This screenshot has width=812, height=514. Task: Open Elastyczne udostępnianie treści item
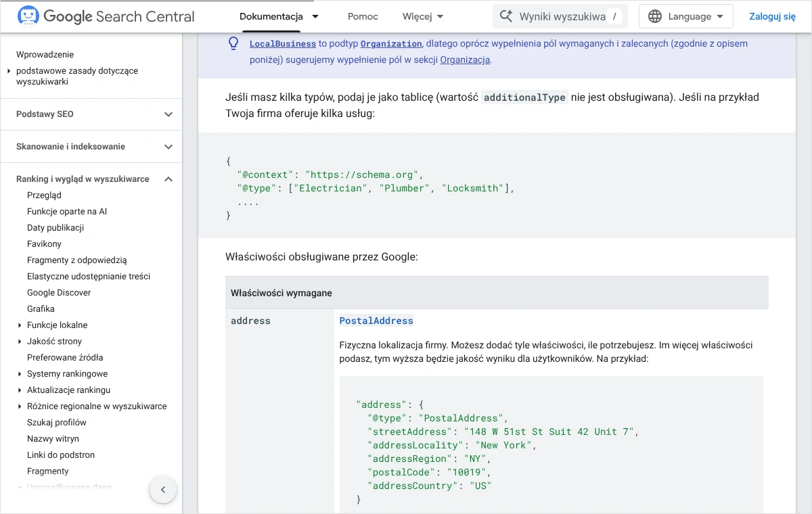[x=89, y=277]
